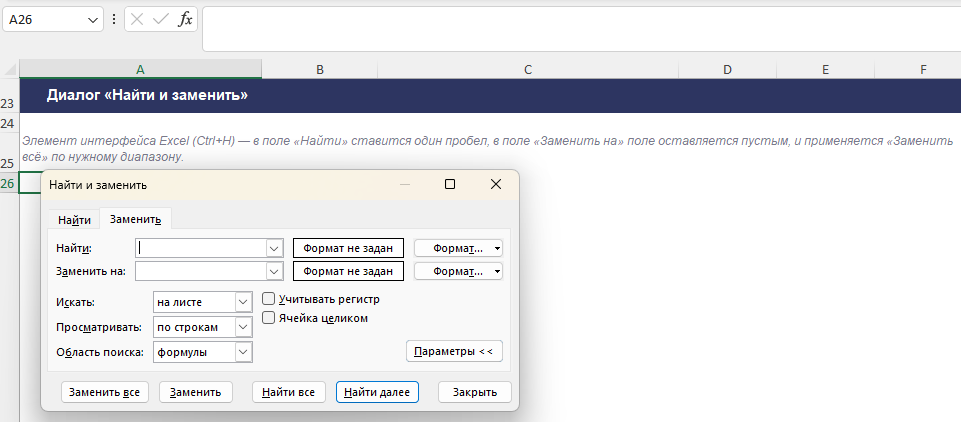961x422 pixels.
Task: Switch to the «Заменить» tab
Action: pyautogui.click(x=135, y=219)
